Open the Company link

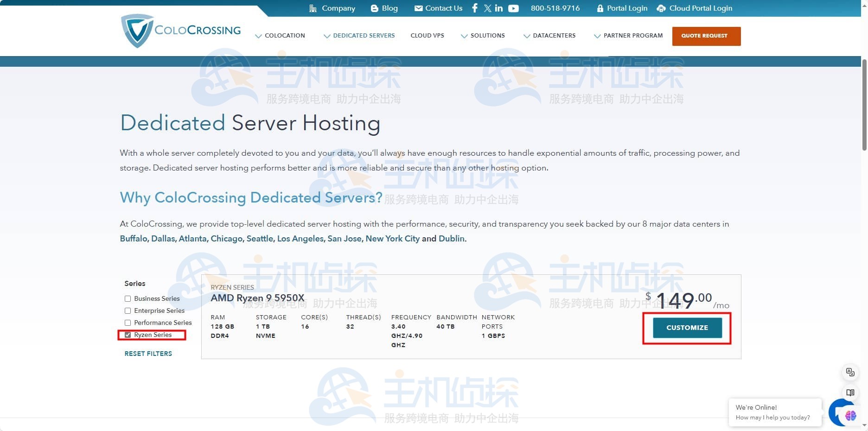point(332,8)
